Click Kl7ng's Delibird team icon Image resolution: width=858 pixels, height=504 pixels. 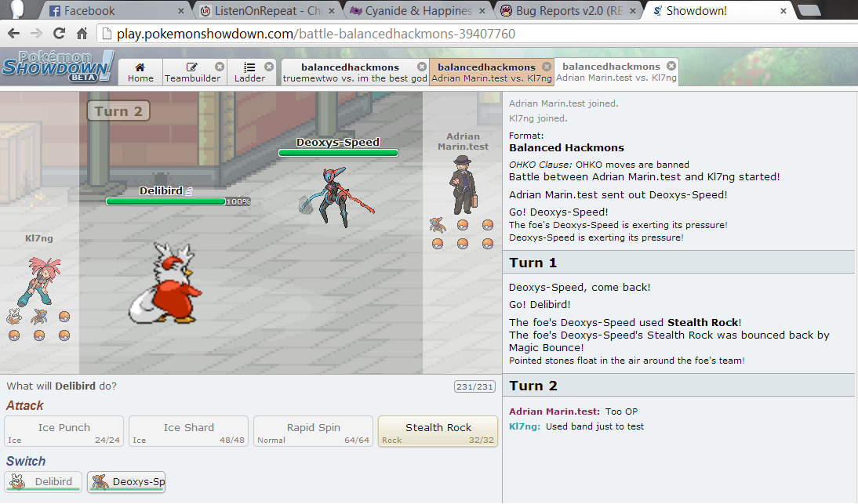(14, 317)
